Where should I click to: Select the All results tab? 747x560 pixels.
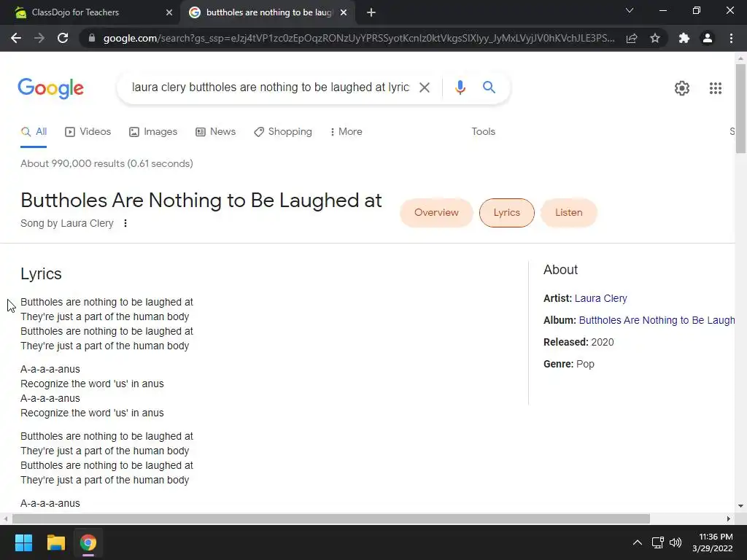[x=34, y=132]
